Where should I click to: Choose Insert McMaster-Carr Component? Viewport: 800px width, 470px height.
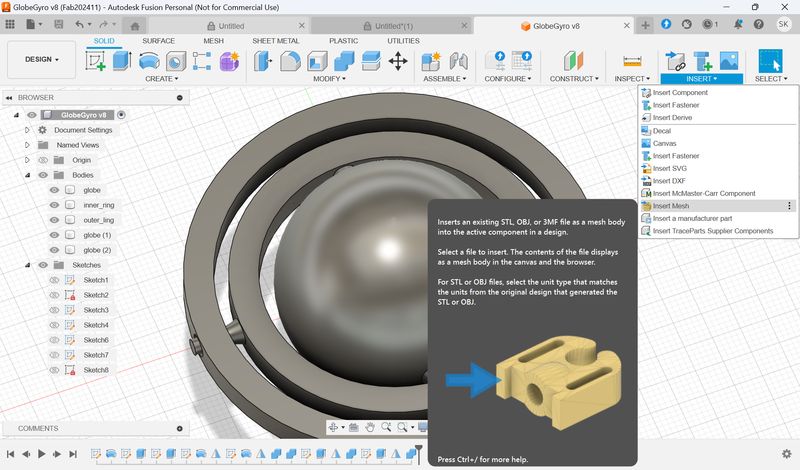(x=717, y=193)
